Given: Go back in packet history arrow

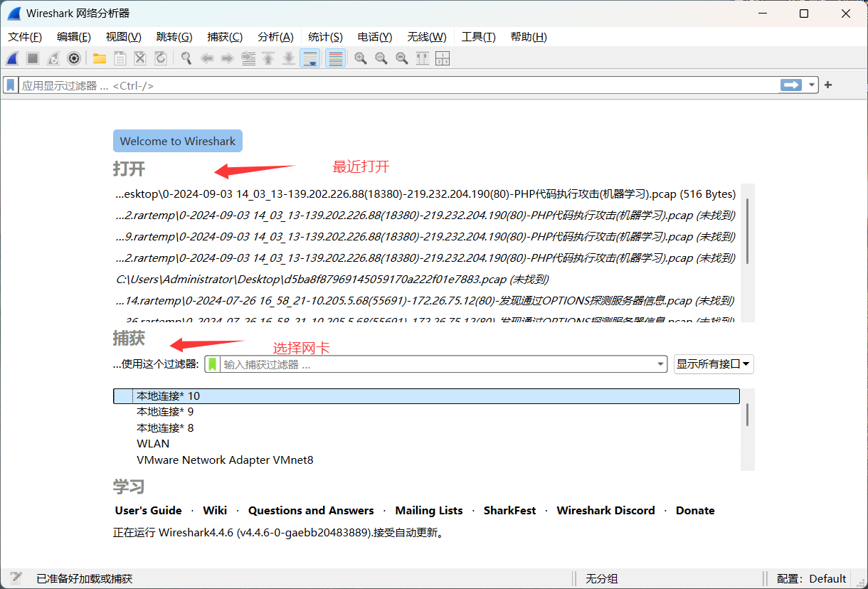Looking at the screenshot, I should coord(207,58).
